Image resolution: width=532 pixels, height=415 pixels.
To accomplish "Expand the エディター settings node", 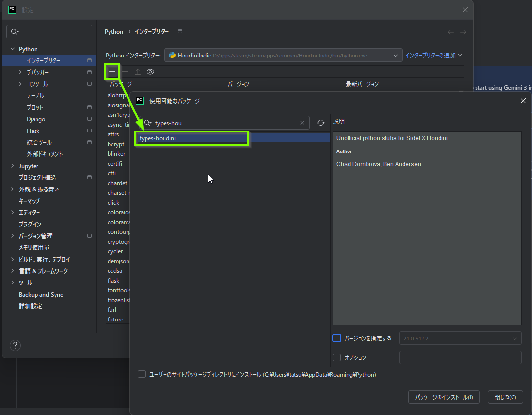I will [x=13, y=213].
